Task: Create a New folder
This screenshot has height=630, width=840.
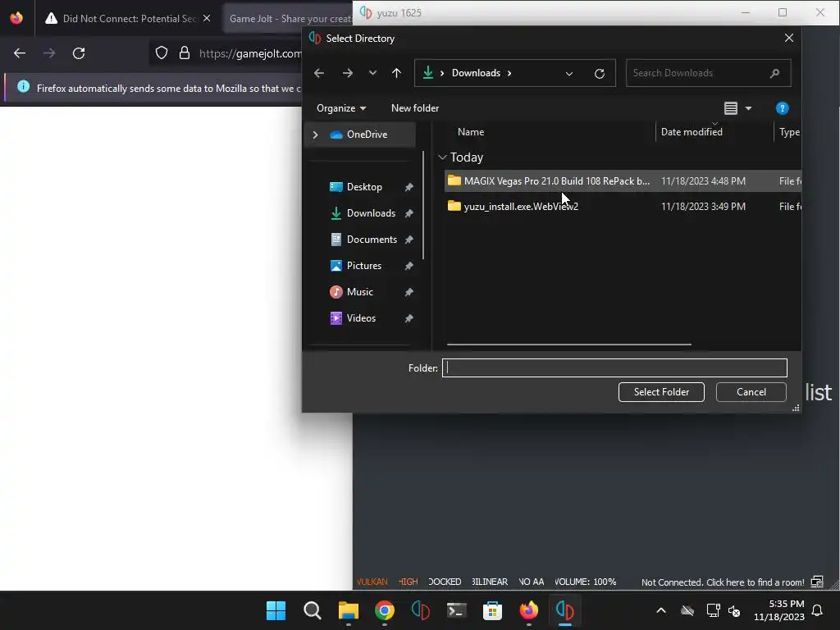Action: click(414, 108)
